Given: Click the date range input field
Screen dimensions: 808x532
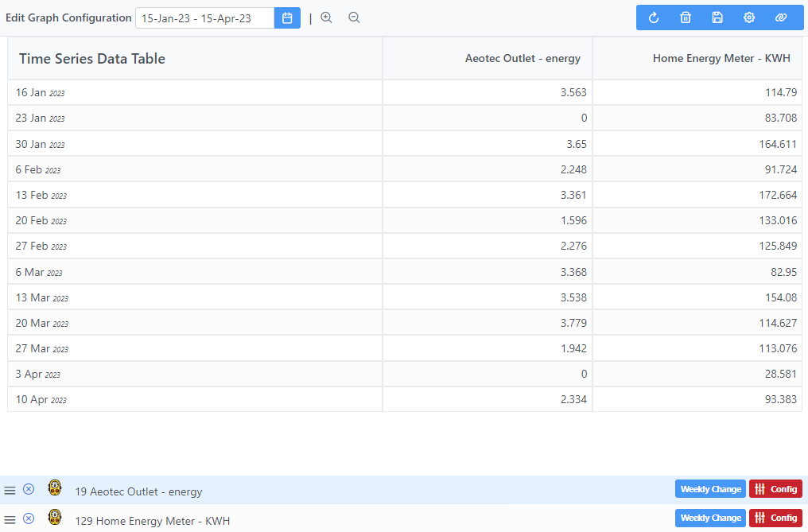Looking at the screenshot, I should pos(205,17).
